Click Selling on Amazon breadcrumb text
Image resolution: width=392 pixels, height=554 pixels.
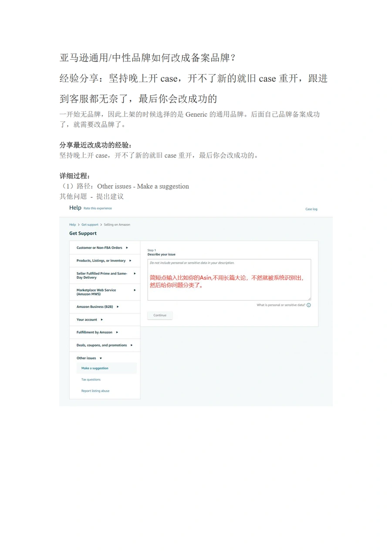117,225
